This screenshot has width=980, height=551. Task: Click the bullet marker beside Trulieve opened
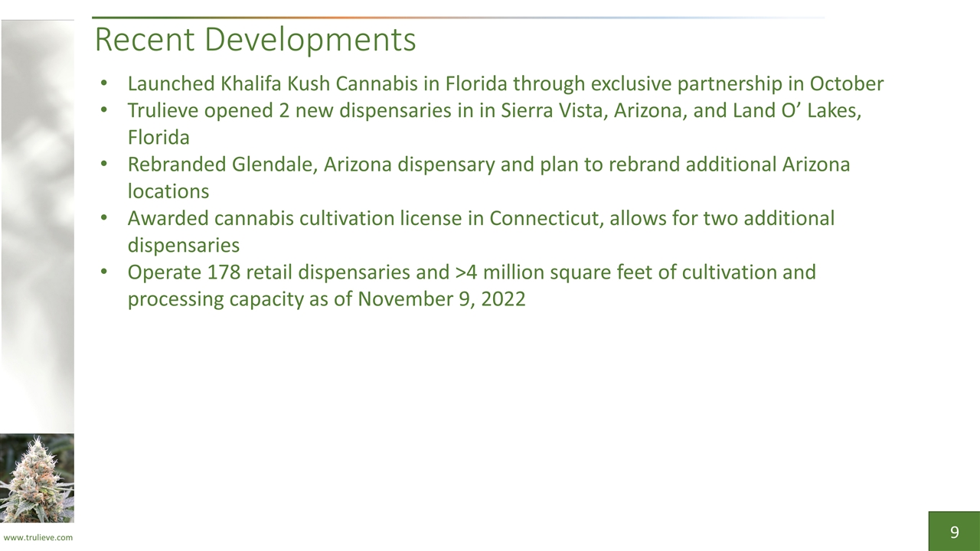point(103,111)
